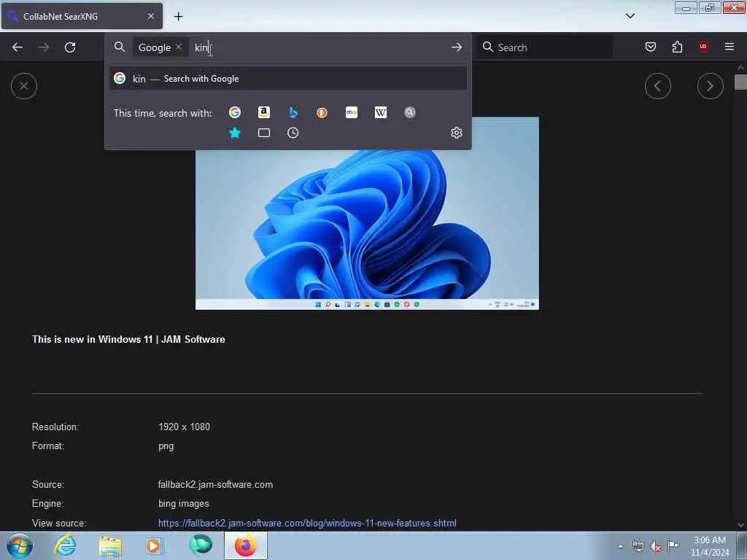Click the Save to Pocket icon
The height and width of the screenshot is (560, 747).
click(x=651, y=47)
